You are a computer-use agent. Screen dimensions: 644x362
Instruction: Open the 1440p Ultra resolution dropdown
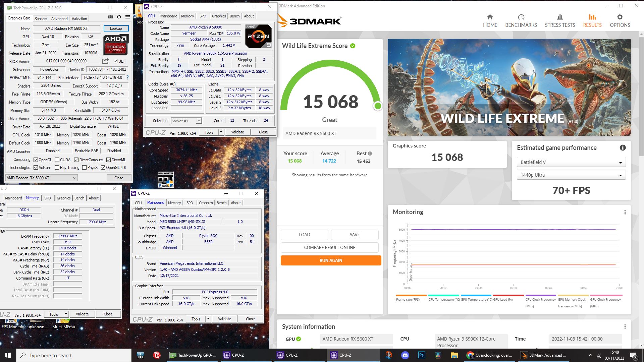pyautogui.click(x=571, y=175)
